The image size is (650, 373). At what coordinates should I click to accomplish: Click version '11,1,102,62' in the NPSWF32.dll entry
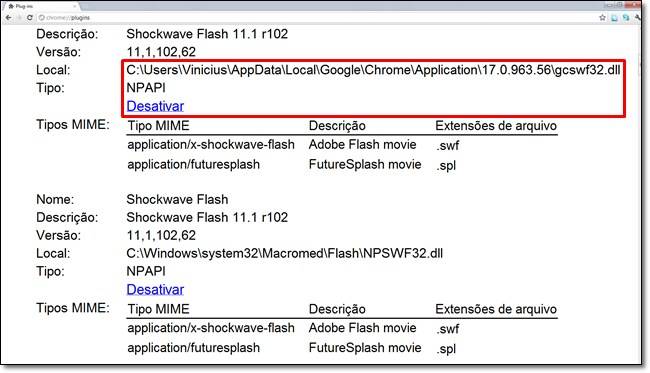[161, 236]
